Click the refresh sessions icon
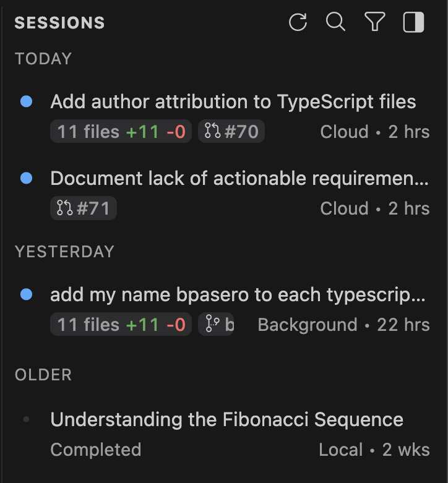The height and width of the screenshot is (483, 448). point(298,23)
